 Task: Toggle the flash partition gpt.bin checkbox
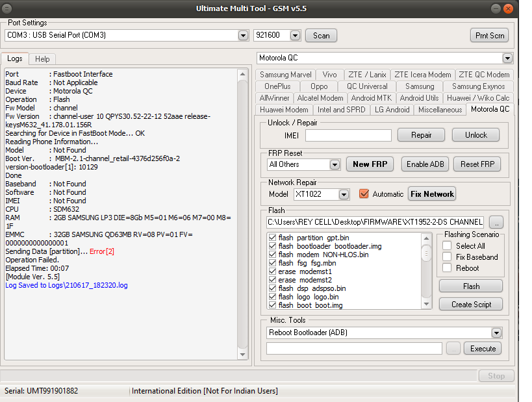tap(272, 238)
